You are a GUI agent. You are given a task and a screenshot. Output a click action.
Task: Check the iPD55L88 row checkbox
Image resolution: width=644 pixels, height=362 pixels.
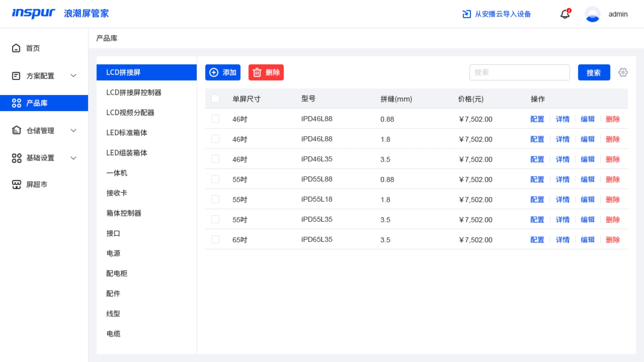coord(215,179)
